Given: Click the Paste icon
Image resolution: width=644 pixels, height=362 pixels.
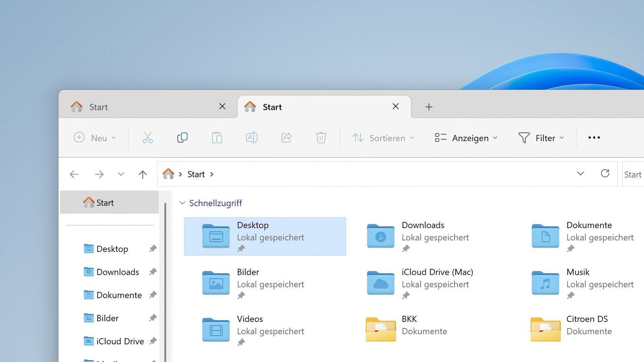Looking at the screenshot, I should pyautogui.click(x=217, y=138).
